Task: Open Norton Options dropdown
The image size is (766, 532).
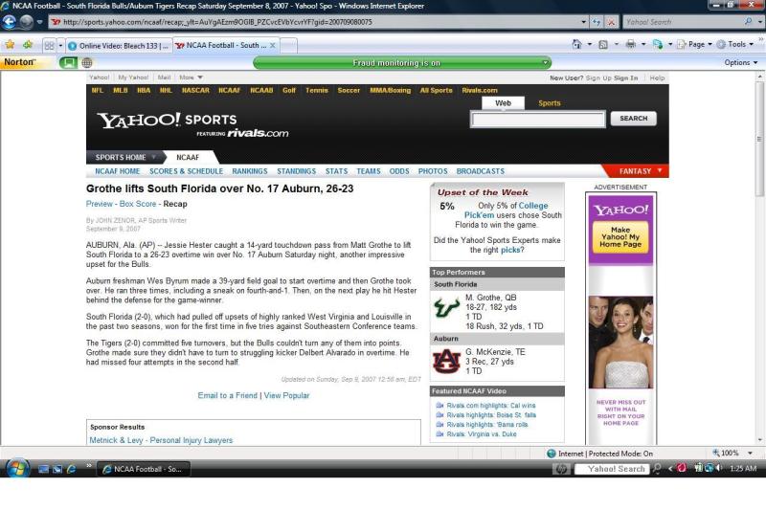Action: pos(740,62)
